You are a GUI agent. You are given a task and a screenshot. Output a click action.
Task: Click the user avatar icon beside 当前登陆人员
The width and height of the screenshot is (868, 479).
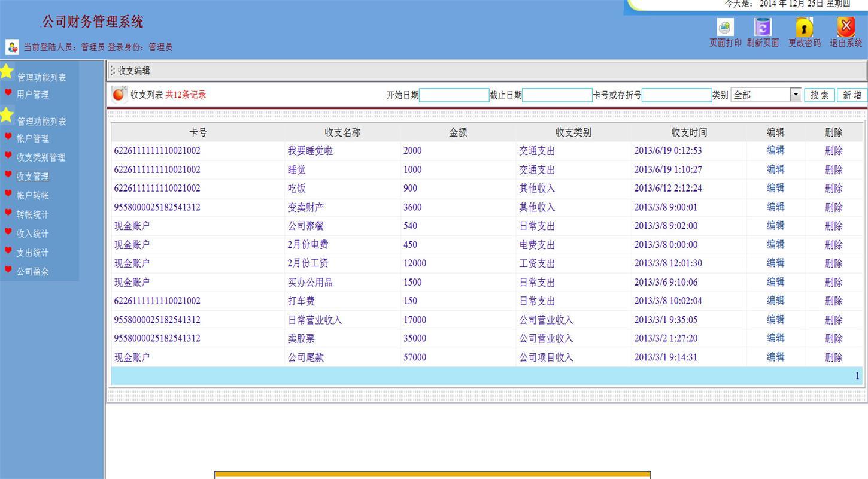pyautogui.click(x=13, y=47)
